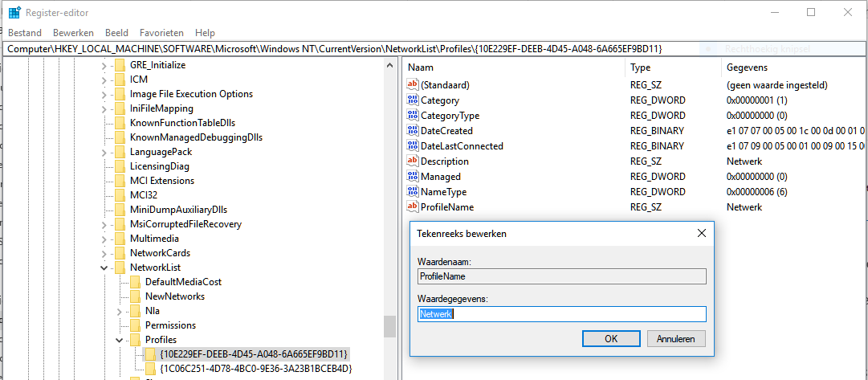The height and width of the screenshot is (380, 868).
Task: Collapse the NetworkList tree node
Action: click(x=104, y=268)
